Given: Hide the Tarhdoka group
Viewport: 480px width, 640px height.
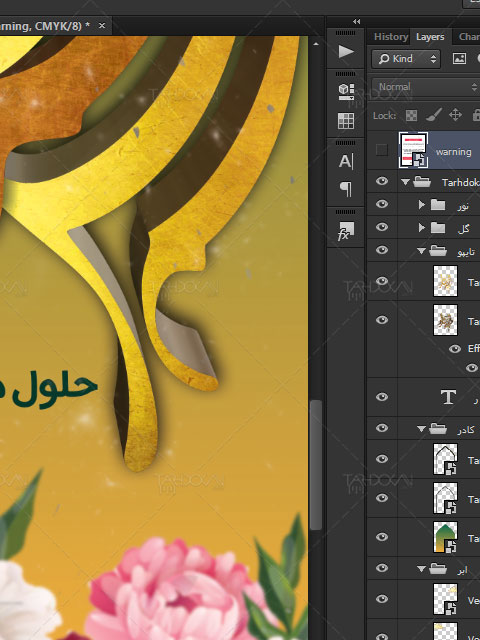Looking at the screenshot, I should [382, 180].
